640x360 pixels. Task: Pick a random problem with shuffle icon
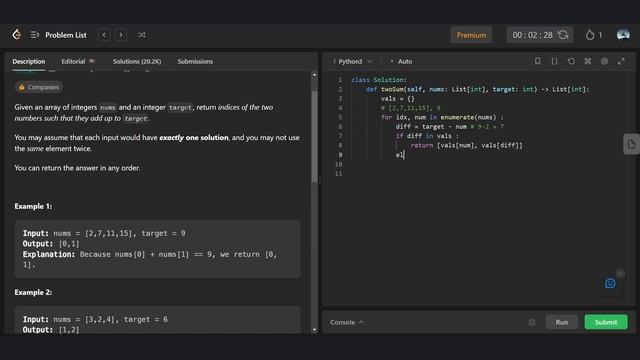[142, 35]
